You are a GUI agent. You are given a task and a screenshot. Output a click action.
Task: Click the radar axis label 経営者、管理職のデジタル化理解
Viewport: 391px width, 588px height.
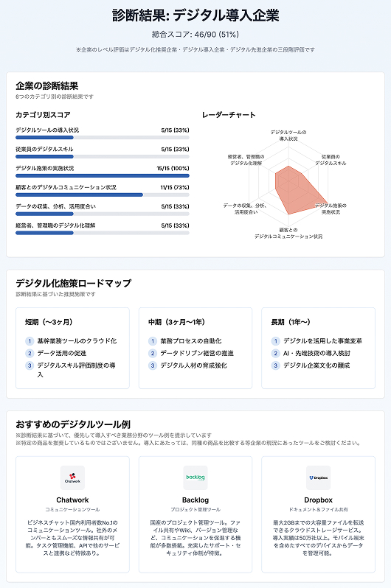click(246, 160)
